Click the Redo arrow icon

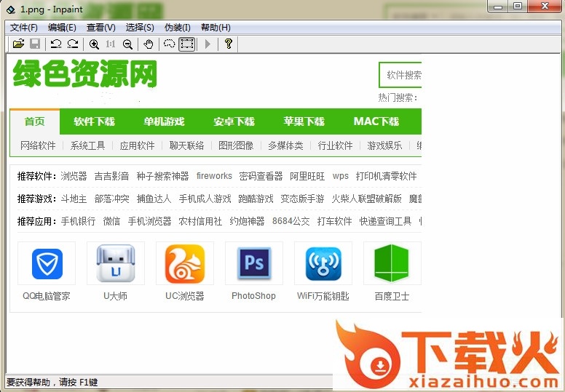pyautogui.click(x=73, y=44)
